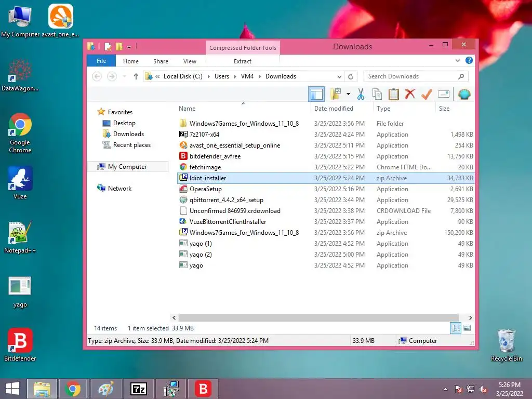
Task: Click the Search Downloads input field
Action: pos(411,76)
